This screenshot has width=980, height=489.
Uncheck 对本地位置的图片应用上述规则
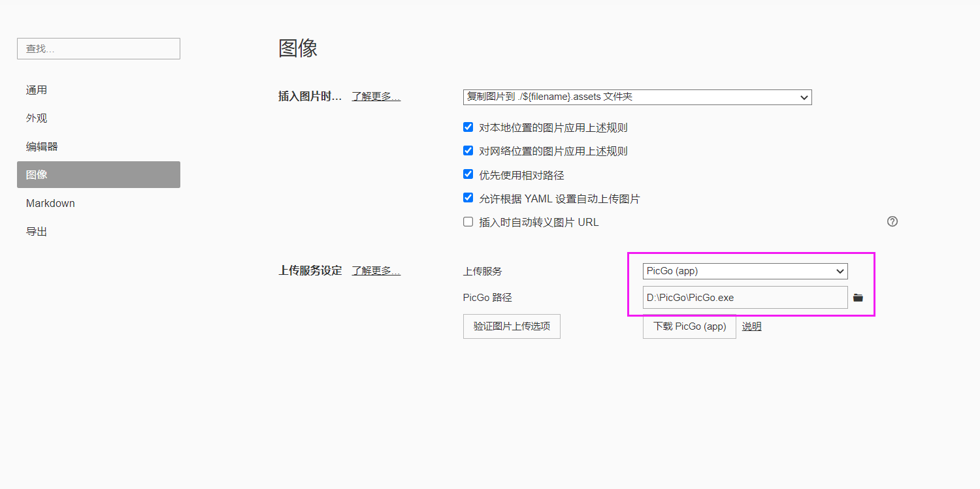[468, 127]
